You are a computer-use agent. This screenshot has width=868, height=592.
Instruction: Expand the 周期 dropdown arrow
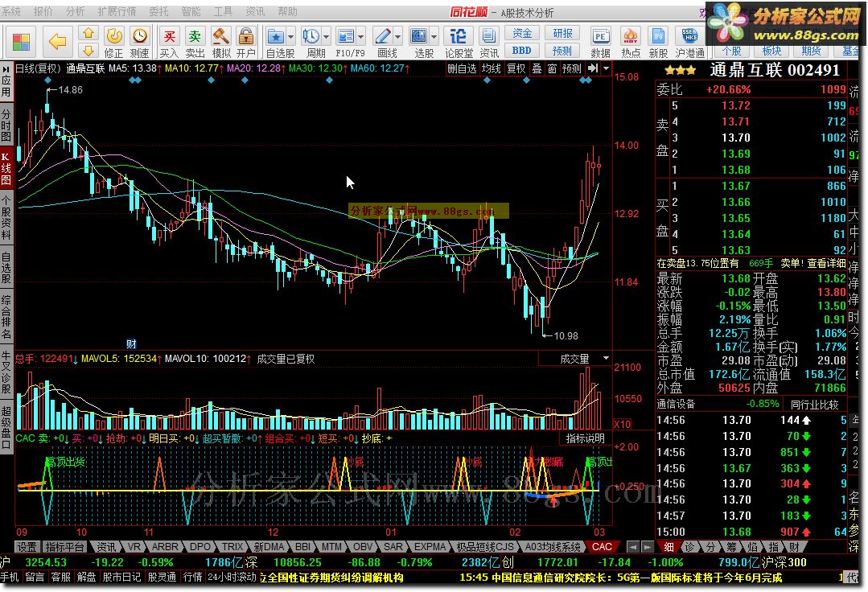tap(326, 37)
